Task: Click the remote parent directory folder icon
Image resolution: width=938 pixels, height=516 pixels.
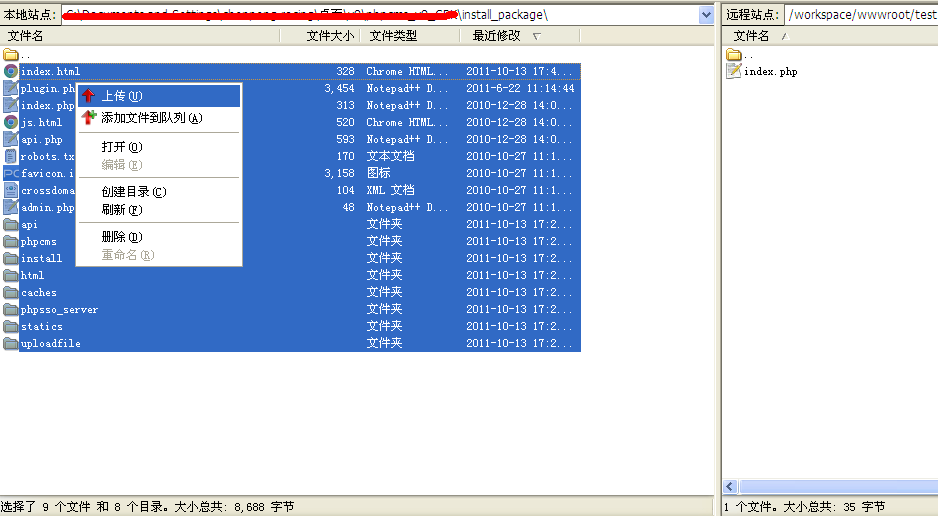Action: coord(733,55)
